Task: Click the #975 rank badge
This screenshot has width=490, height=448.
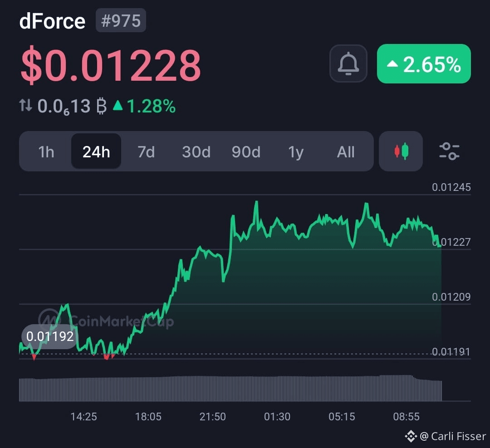Action: tap(120, 20)
